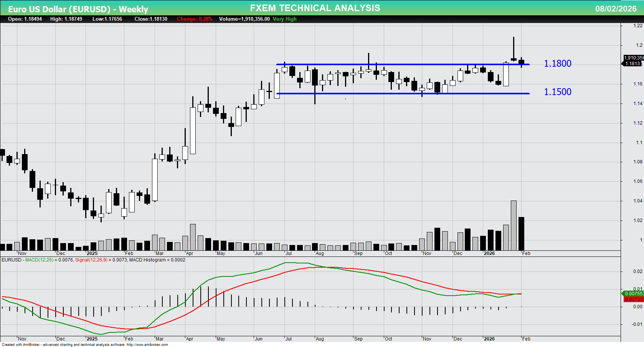Click the 1.1500 support level label
The height and width of the screenshot is (347, 644).
[x=557, y=92]
